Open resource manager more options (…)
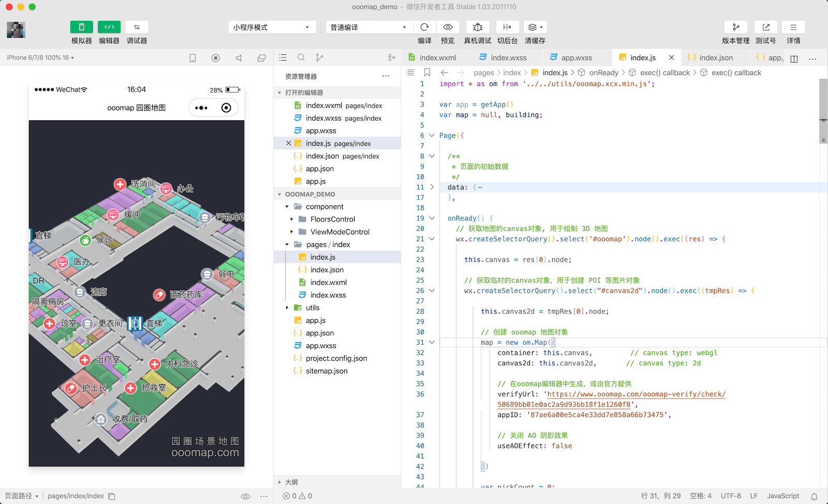Viewport: 828px width, 504px height. click(x=386, y=76)
